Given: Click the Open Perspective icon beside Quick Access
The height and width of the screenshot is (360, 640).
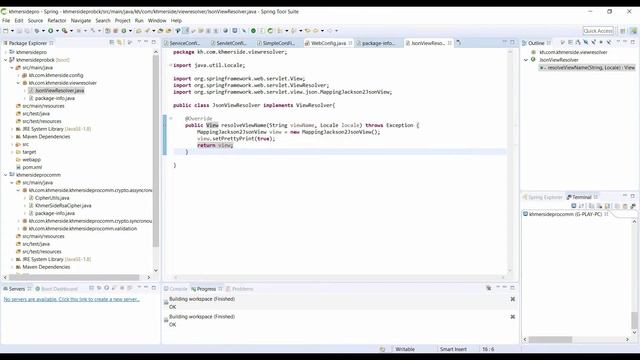Looking at the screenshot, I should coord(623,31).
